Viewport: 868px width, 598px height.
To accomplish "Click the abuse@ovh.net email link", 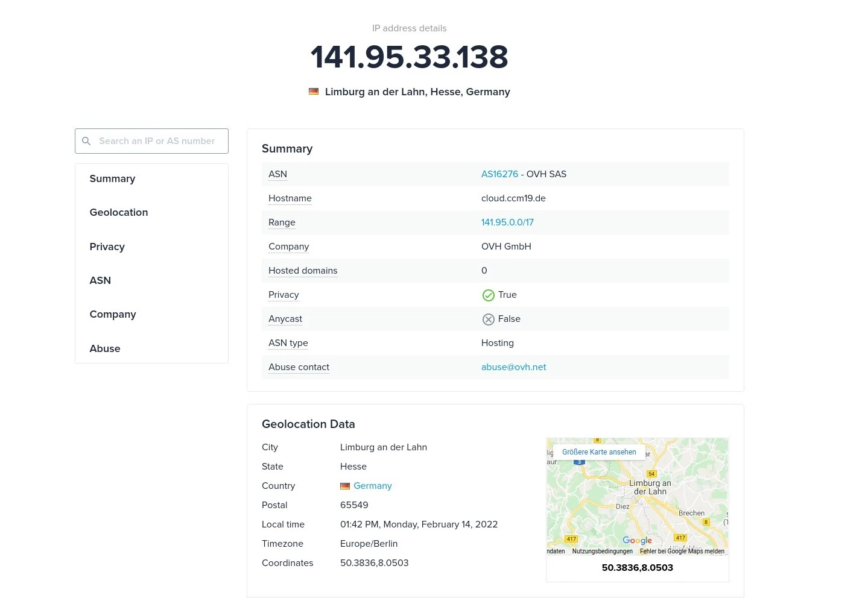I will click(513, 367).
